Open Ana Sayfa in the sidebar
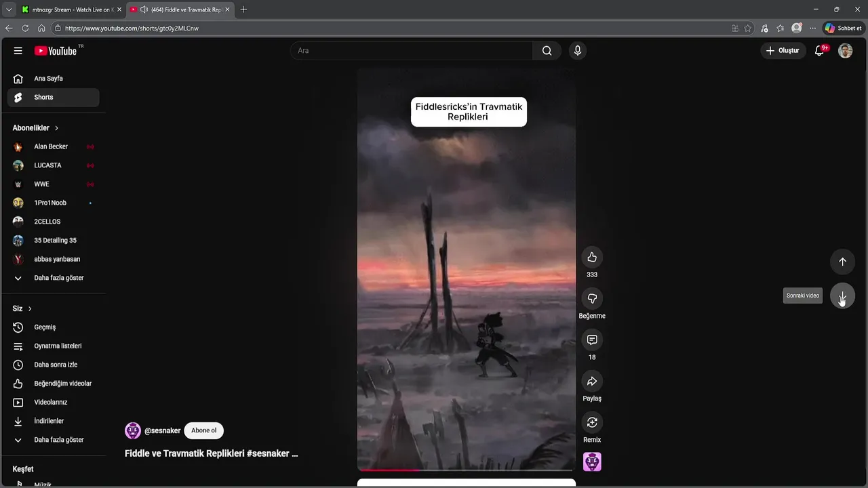Viewport: 868px width, 488px height. tap(54, 79)
